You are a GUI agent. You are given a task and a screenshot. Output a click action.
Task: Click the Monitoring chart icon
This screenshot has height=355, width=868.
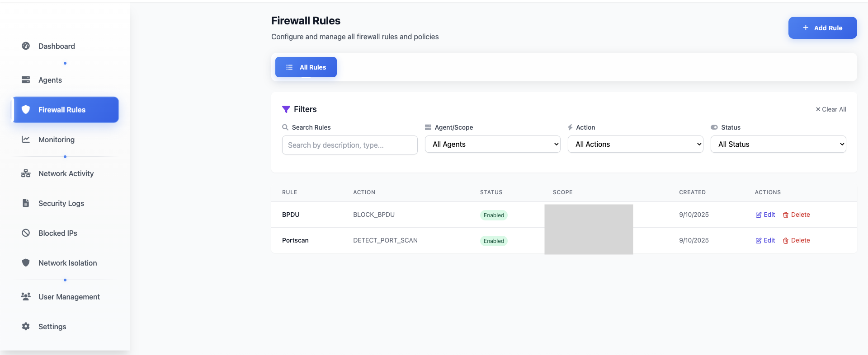(x=26, y=140)
